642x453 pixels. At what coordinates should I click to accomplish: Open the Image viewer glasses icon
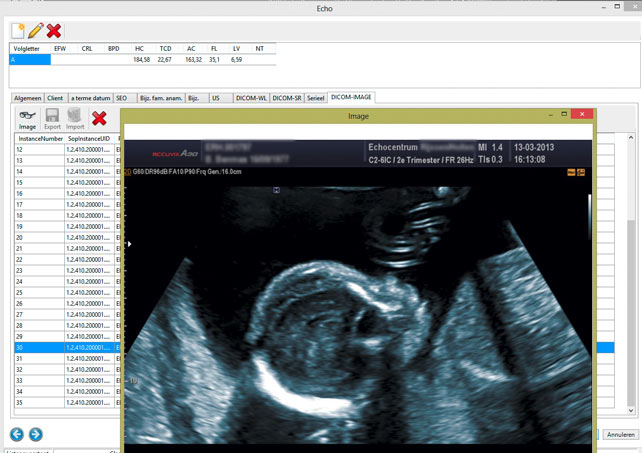(x=27, y=119)
